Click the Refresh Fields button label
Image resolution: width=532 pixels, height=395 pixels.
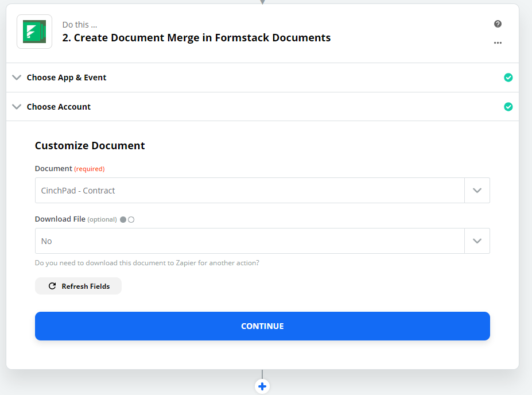[x=86, y=286]
